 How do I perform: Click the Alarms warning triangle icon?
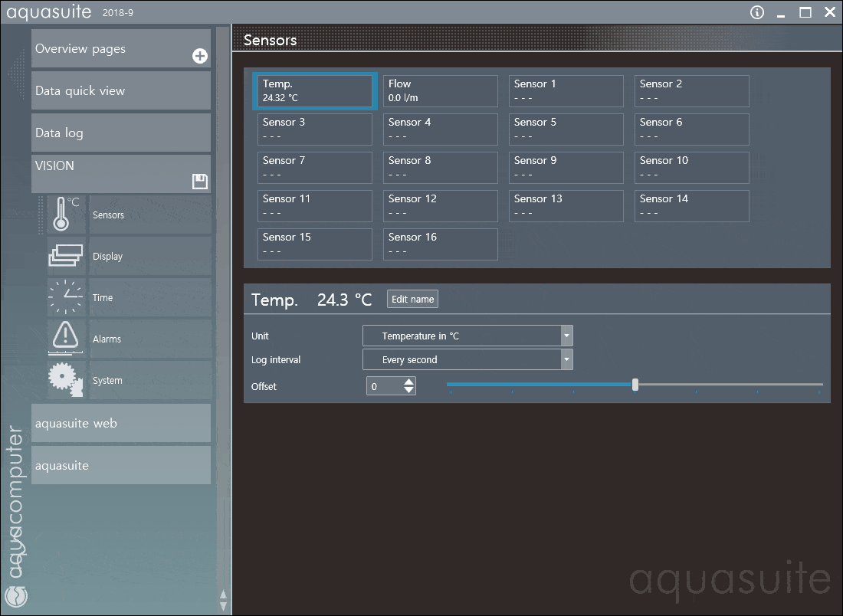65,336
